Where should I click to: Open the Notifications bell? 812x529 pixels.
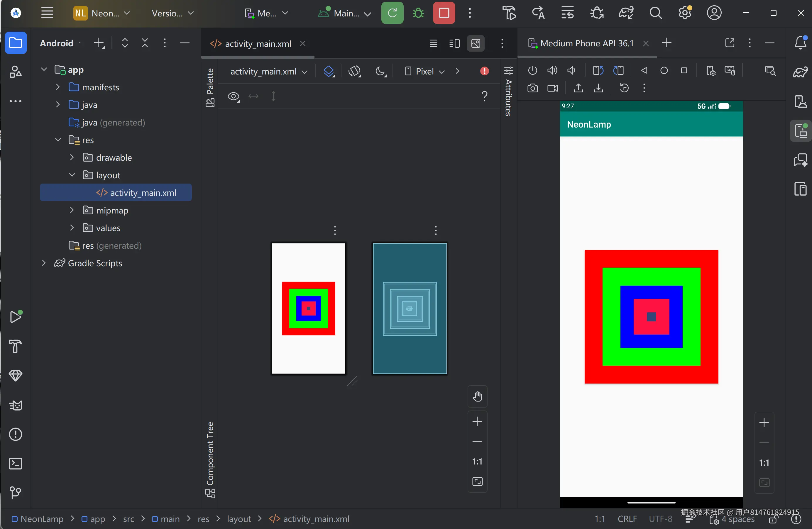coord(800,43)
